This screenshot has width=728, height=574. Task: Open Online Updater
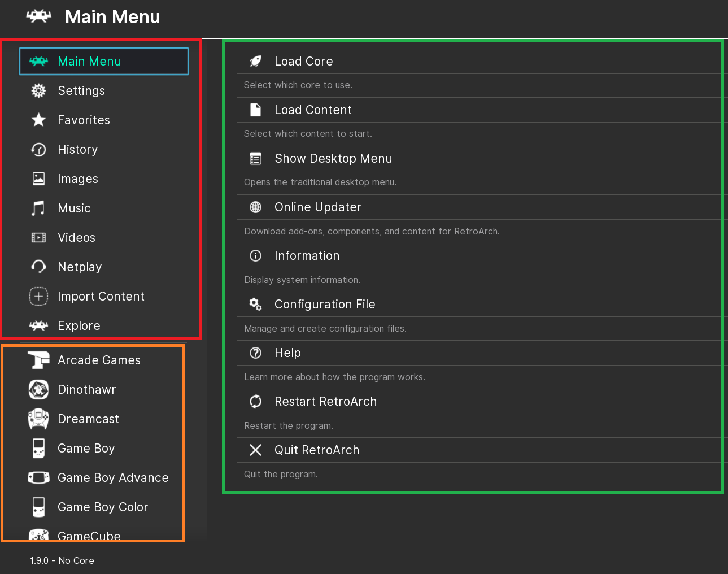coord(481,207)
